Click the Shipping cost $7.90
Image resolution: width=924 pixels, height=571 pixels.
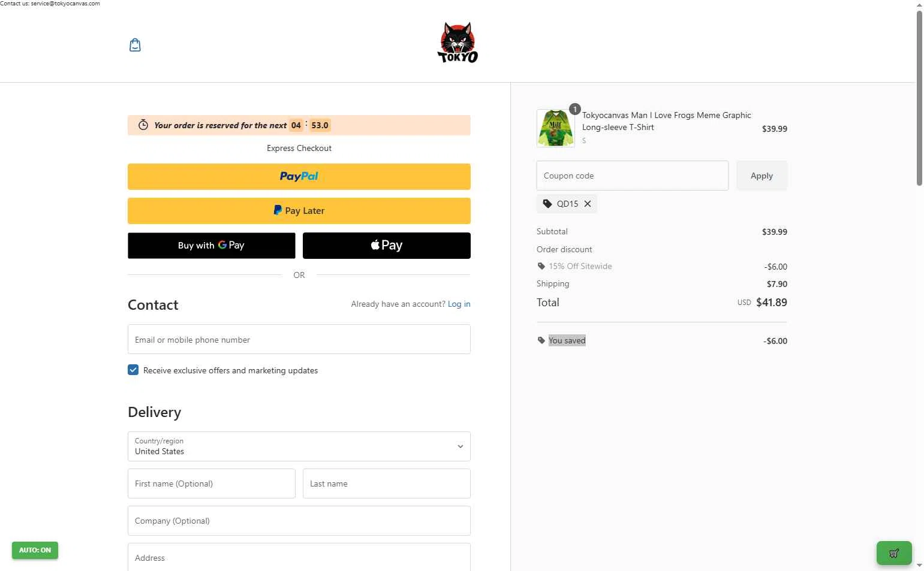pos(777,284)
